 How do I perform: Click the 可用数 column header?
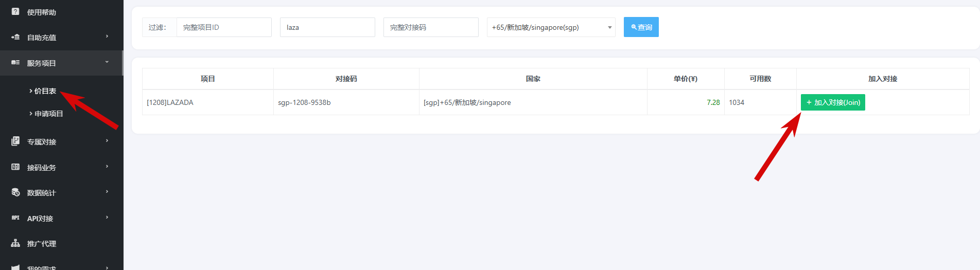pyautogui.click(x=760, y=79)
